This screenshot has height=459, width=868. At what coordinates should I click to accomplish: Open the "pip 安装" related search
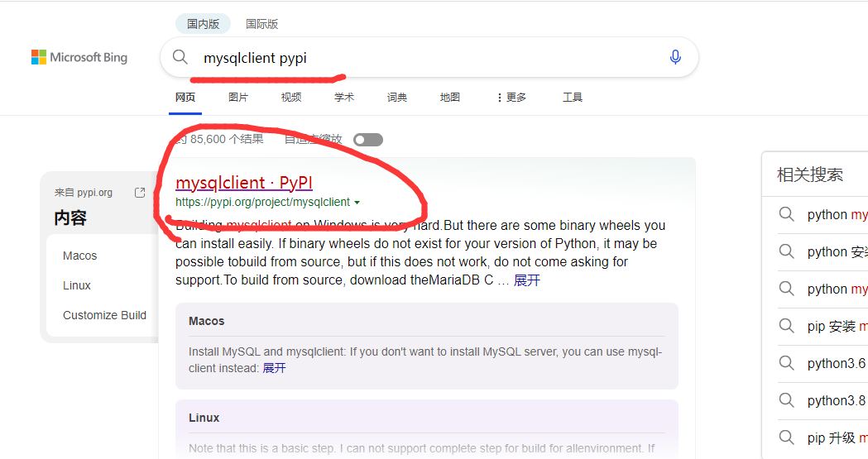tap(837, 327)
